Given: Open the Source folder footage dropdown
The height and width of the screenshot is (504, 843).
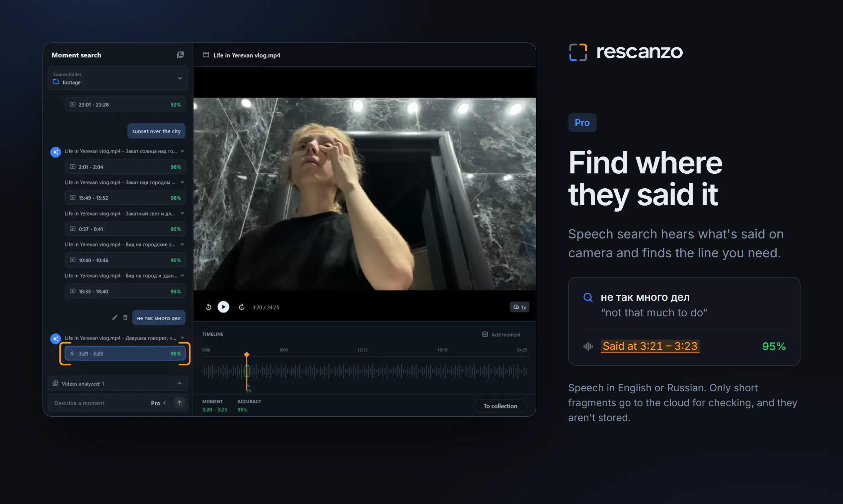Looking at the screenshot, I should click(x=118, y=79).
